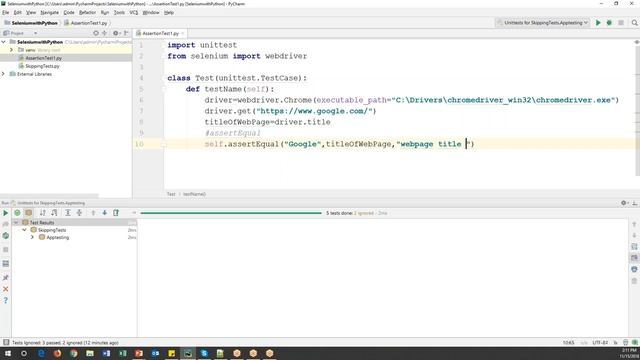Open the Navigate menu
This screenshot has height=360, width=640.
(x=49, y=13)
